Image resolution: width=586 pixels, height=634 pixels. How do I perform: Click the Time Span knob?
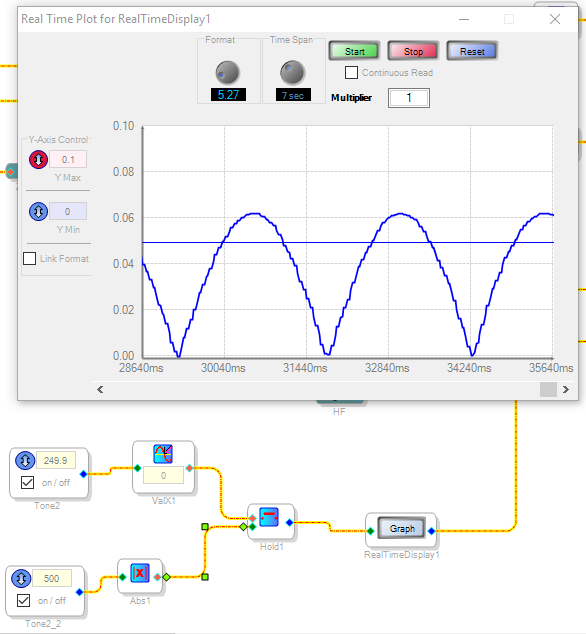point(292,72)
